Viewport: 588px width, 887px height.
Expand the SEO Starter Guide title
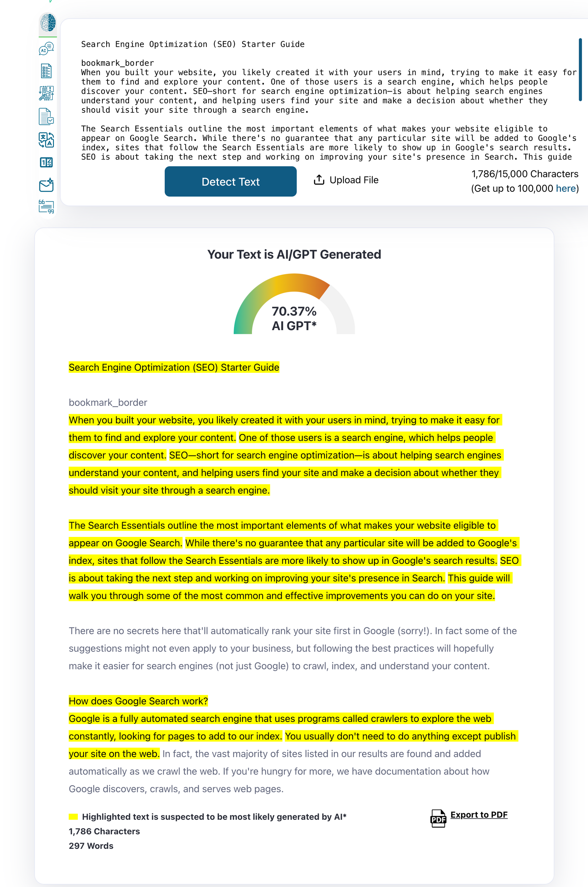(x=174, y=368)
